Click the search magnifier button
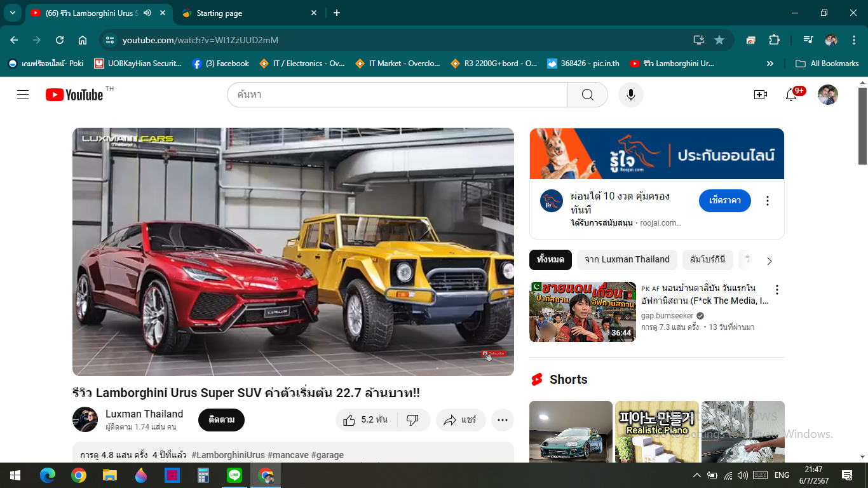Screen dimensions: 868x488 click(588, 95)
